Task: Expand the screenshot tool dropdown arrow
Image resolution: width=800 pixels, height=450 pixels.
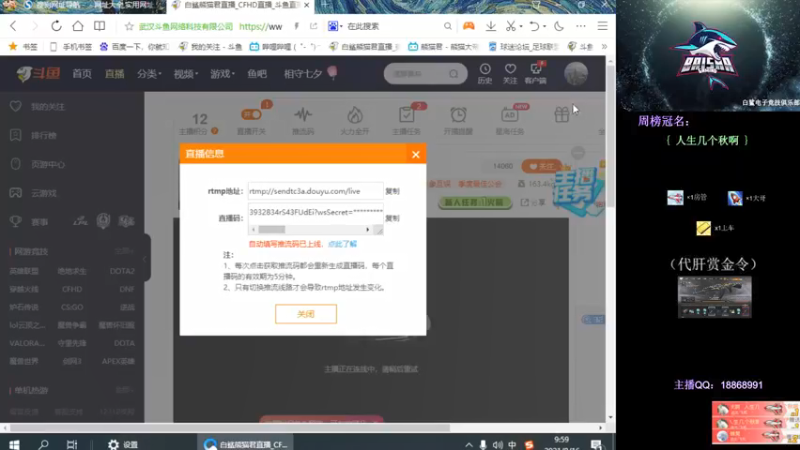Action: point(521,26)
